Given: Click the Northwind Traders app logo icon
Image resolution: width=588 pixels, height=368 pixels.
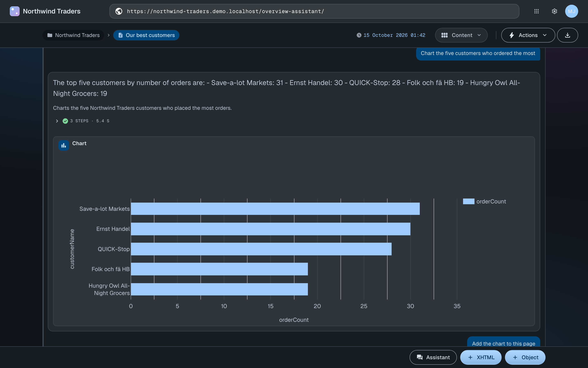Looking at the screenshot, I should tap(14, 11).
